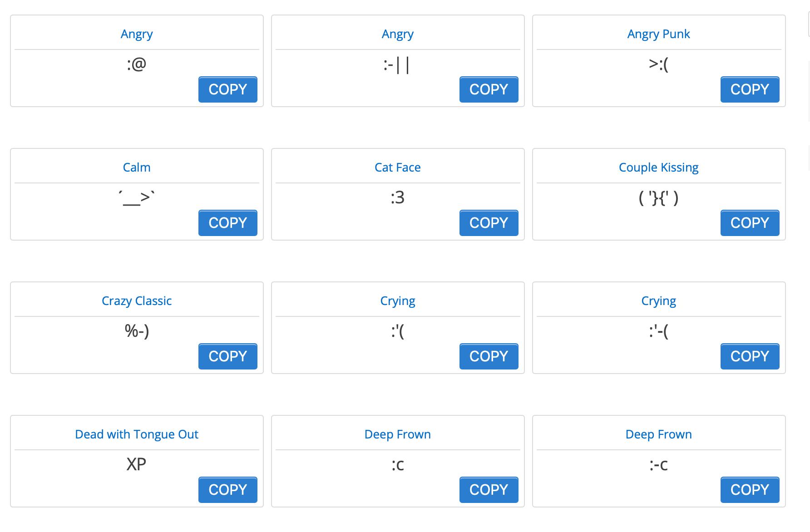Copy the Crazy Classic %-) emoticon
The width and height of the screenshot is (810, 532).
[x=227, y=356]
